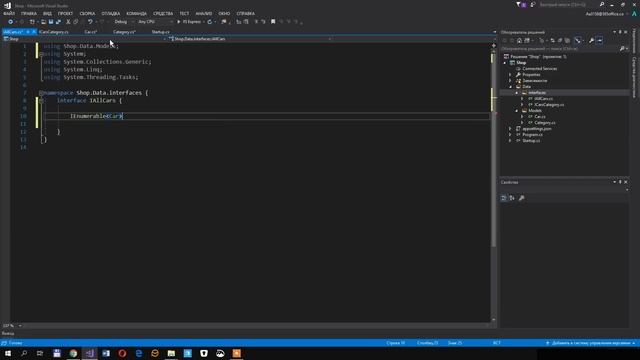Click the Cut scissors toolbar icon
Screen dimensions: 640x360
(68, 22)
